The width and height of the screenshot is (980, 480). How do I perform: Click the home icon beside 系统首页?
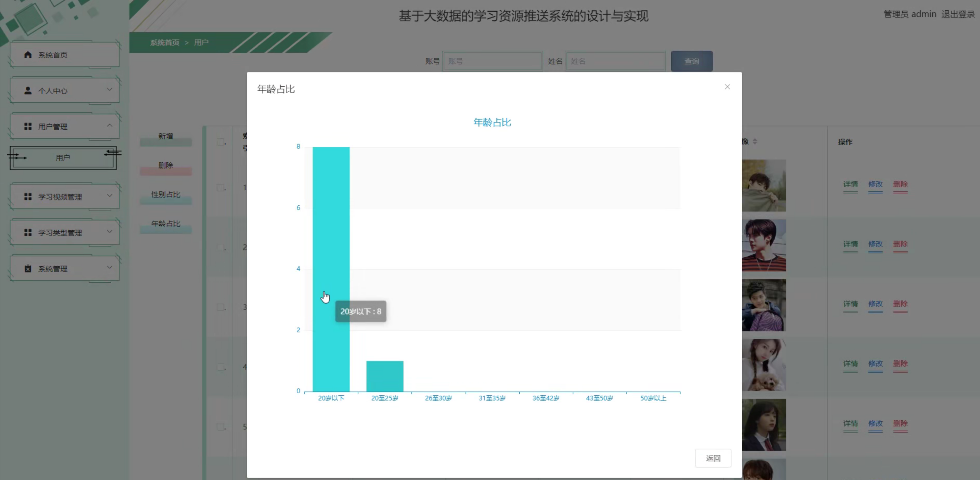pos(28,55)
